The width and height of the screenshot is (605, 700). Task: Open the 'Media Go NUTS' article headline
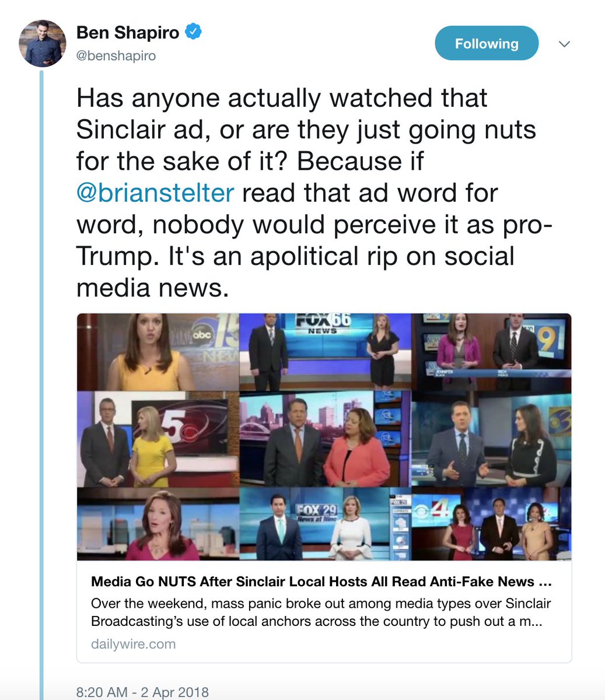pyautogui.click(x=321, y=582)
